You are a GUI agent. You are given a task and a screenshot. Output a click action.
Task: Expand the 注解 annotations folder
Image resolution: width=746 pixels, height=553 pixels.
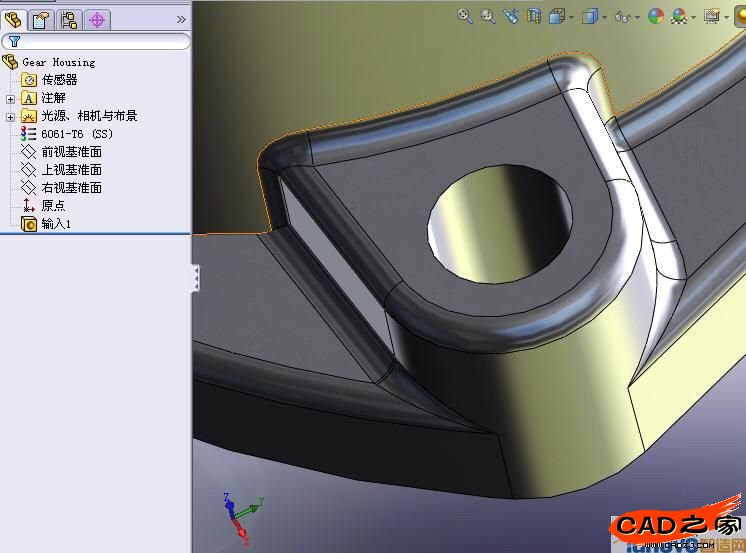tap(10, 98)
